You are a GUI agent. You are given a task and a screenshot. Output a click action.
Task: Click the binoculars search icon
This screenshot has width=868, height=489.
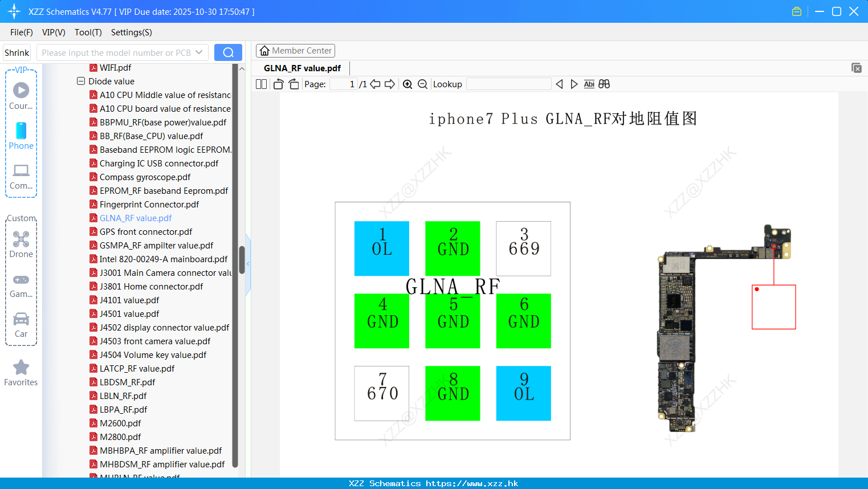coord(604,84)
